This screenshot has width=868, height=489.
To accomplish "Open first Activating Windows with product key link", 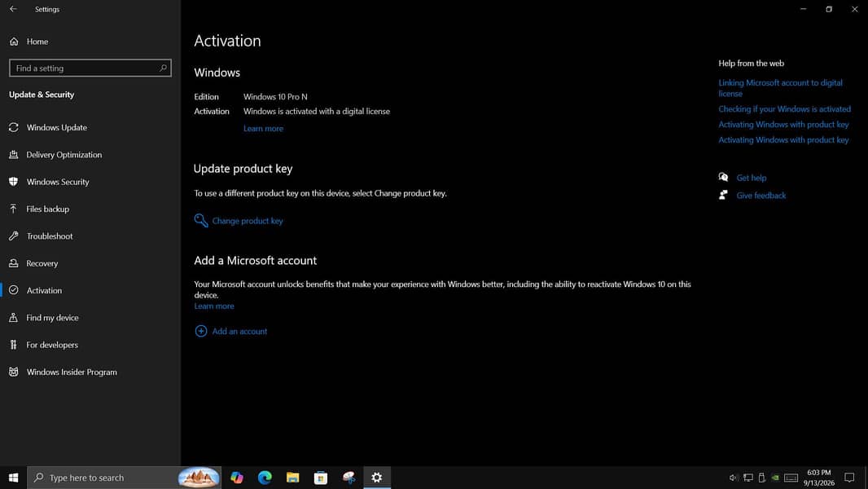I will click(783, 125).
